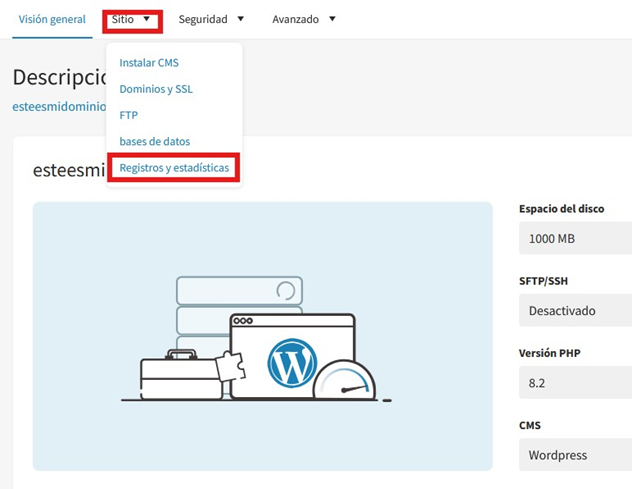Open Registros y estadísticas
Viewport: 632px width, 489px height.
(175, 168)
